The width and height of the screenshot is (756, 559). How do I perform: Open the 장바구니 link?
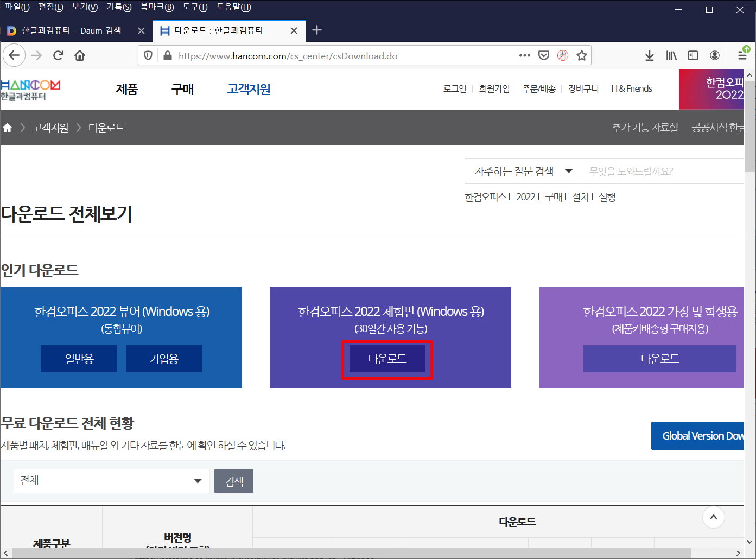(x=583, y=88)
